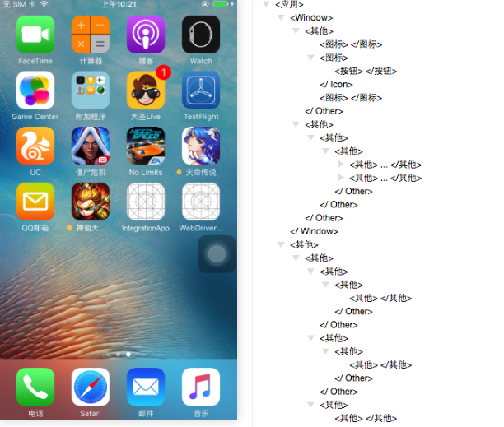Open the QQ邮箱 mail app
Screen dimensions: 504x427
(x=35, y=202)
